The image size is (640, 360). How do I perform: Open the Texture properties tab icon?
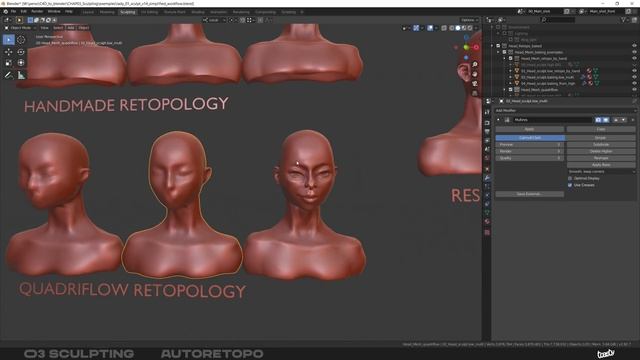pos(487,232)
